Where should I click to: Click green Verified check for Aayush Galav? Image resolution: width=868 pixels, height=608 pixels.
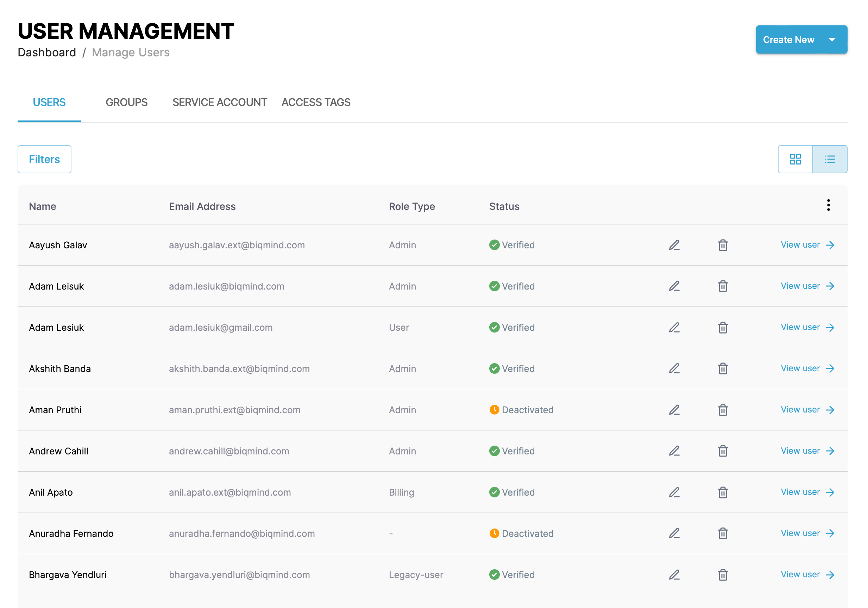(x=494, y=245)
